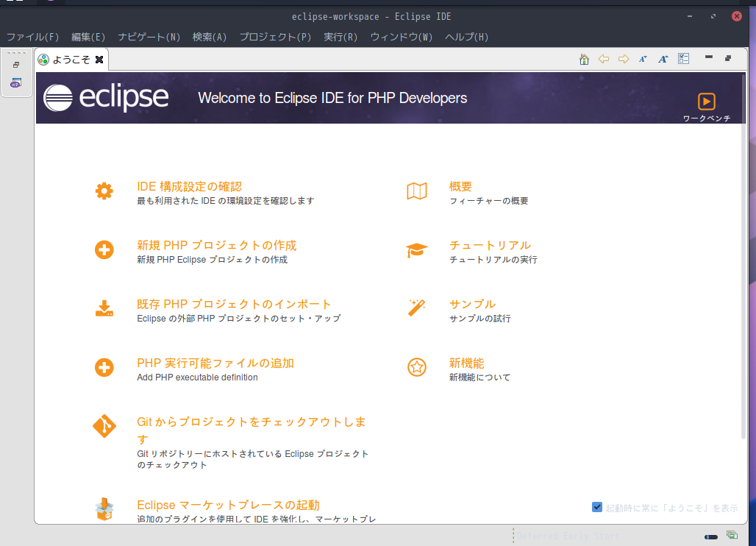Screen dimensions: 756x546
Task: Open the customize page icon
Action: 683,59
